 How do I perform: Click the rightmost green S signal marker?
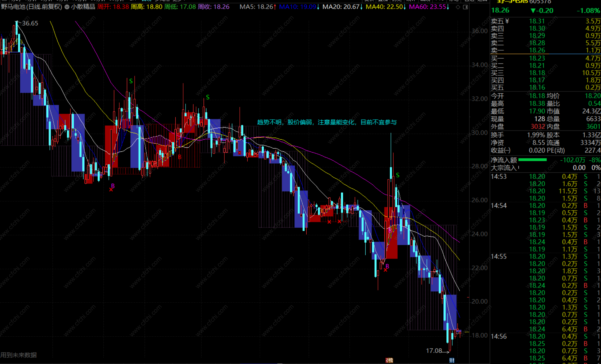pyautogui.click(x=398, y=175)
